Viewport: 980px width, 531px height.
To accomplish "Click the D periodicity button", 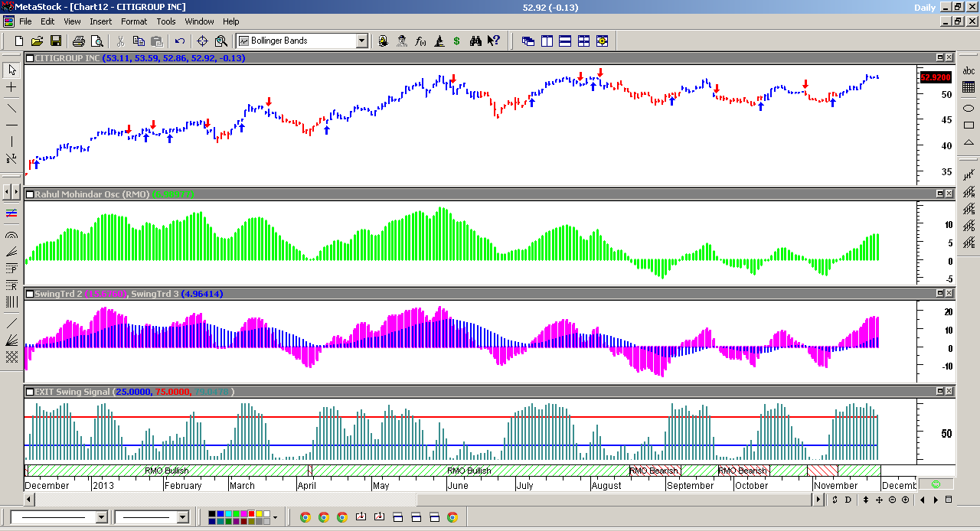I will tap(848, 500).
